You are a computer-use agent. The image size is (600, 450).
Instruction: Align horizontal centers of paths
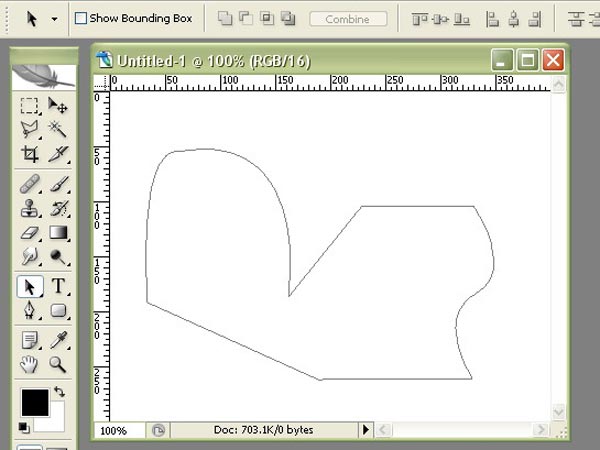pos(514,19)
